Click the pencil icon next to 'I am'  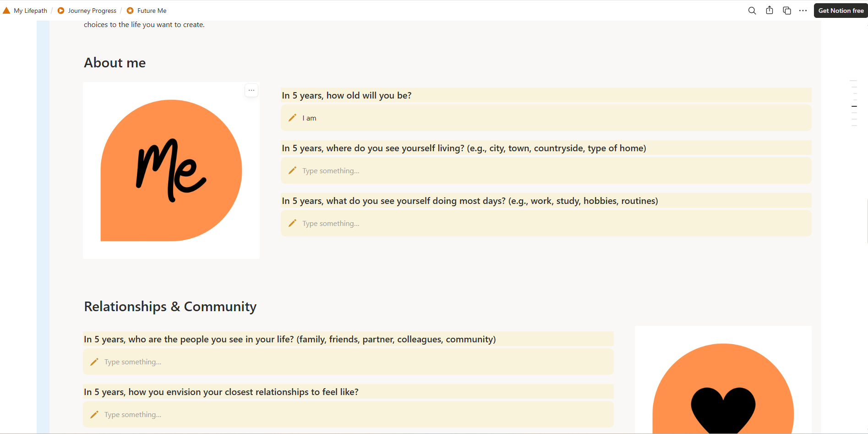click(292, 118)
